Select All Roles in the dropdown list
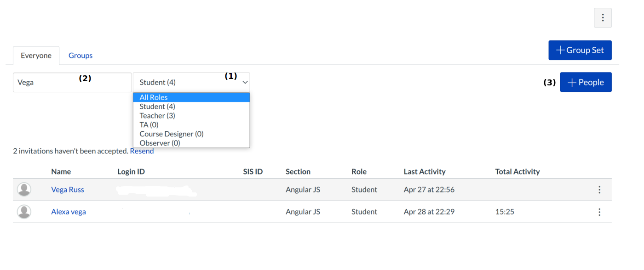This screenshot has height=270, width=644. click(154, 97)
